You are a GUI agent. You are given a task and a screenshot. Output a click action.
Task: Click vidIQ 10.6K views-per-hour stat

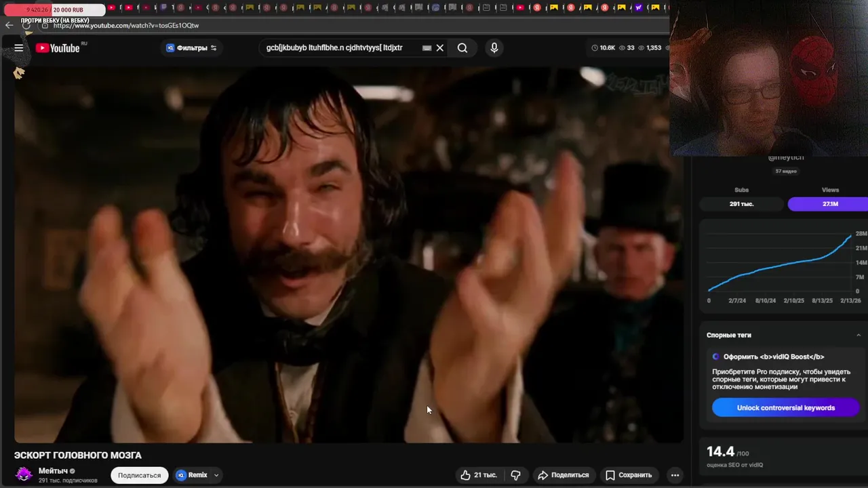pyautogui.click(x=604, y=48)
